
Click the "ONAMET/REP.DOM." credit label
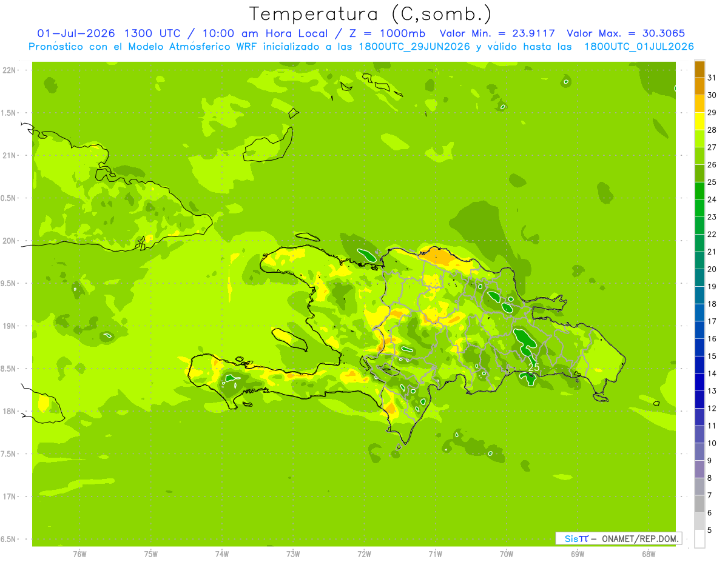click(x=641, y=538)
